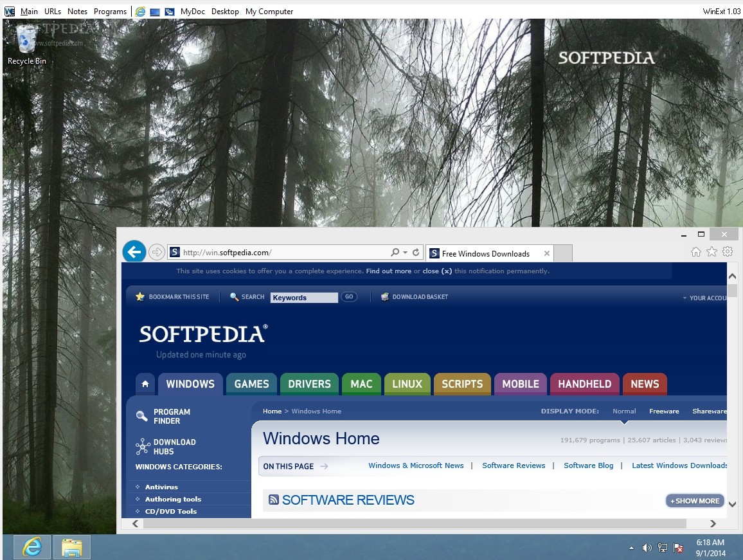Screen dimensions: 743x560
Task: Set display mode to Normal
Action: pos(624,411)
